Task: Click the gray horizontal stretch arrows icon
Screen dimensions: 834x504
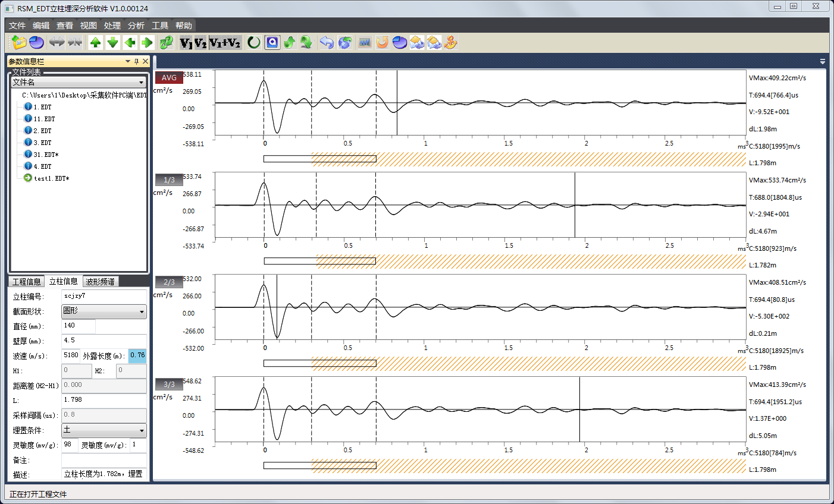Action: [57, 42]
